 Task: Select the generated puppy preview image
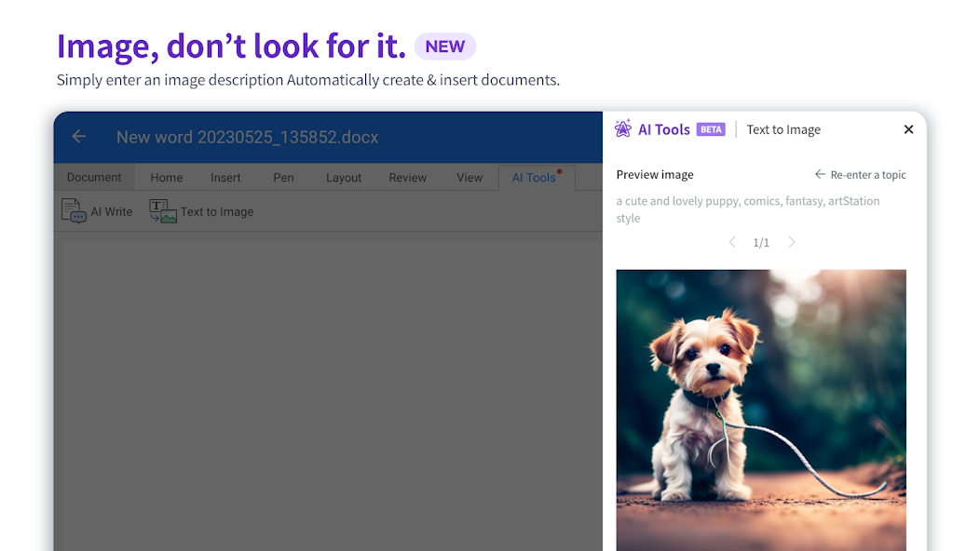(761, 410)
